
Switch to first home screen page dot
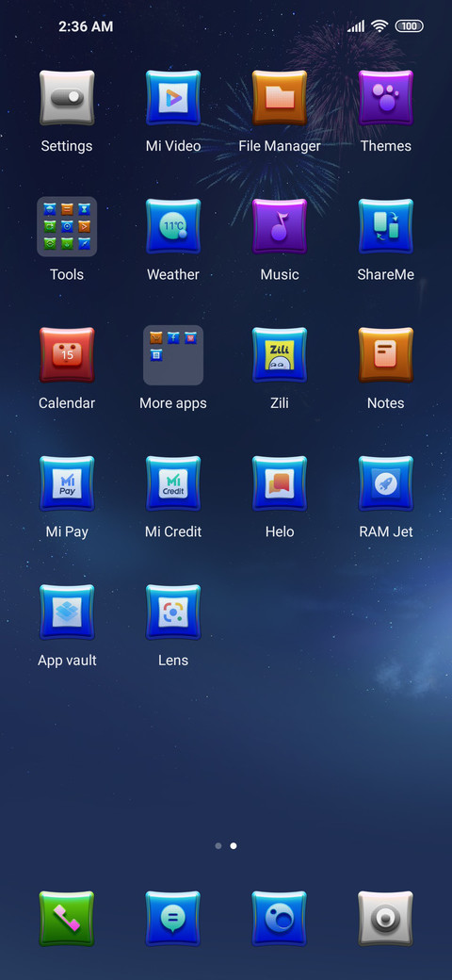coord(218,845)
